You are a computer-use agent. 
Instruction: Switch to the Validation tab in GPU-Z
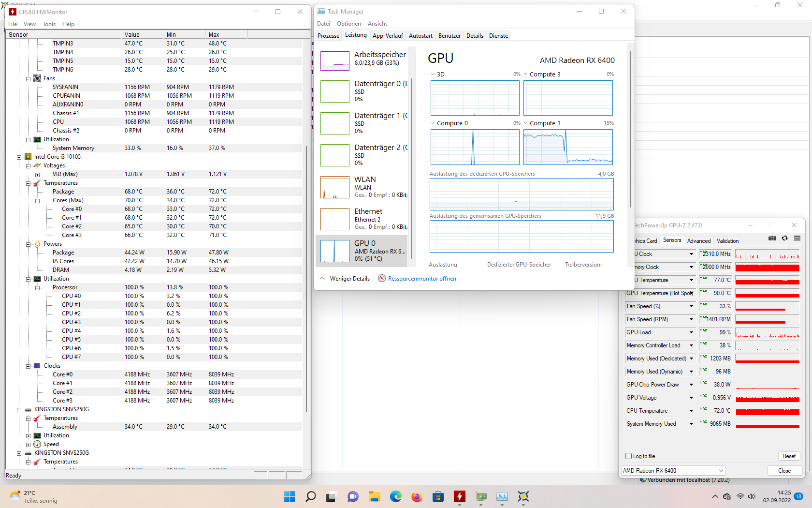(727, 241)
